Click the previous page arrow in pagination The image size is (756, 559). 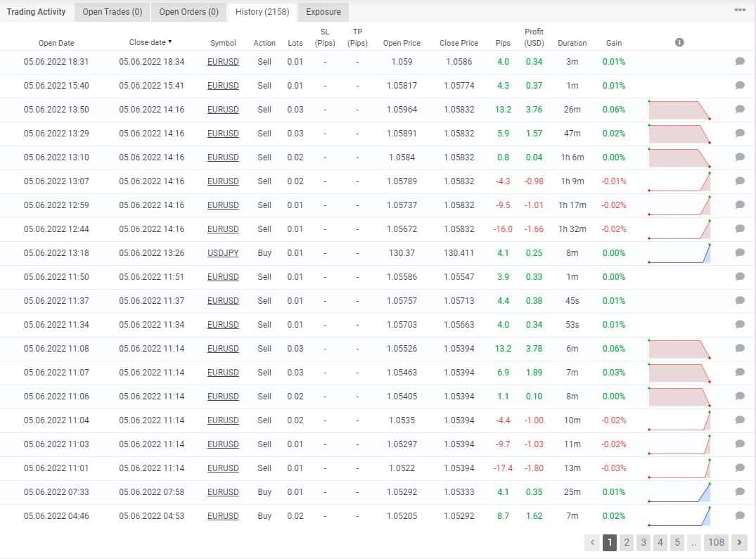[592, 543]
